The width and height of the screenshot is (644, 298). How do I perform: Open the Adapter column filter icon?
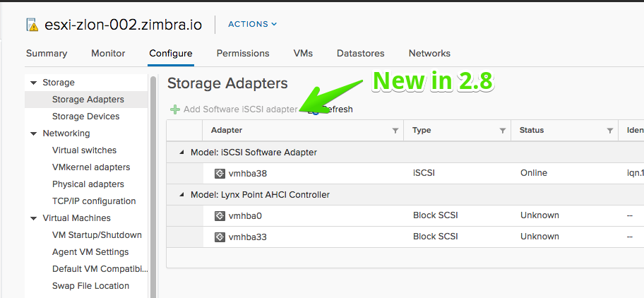[x=395, y=131]
